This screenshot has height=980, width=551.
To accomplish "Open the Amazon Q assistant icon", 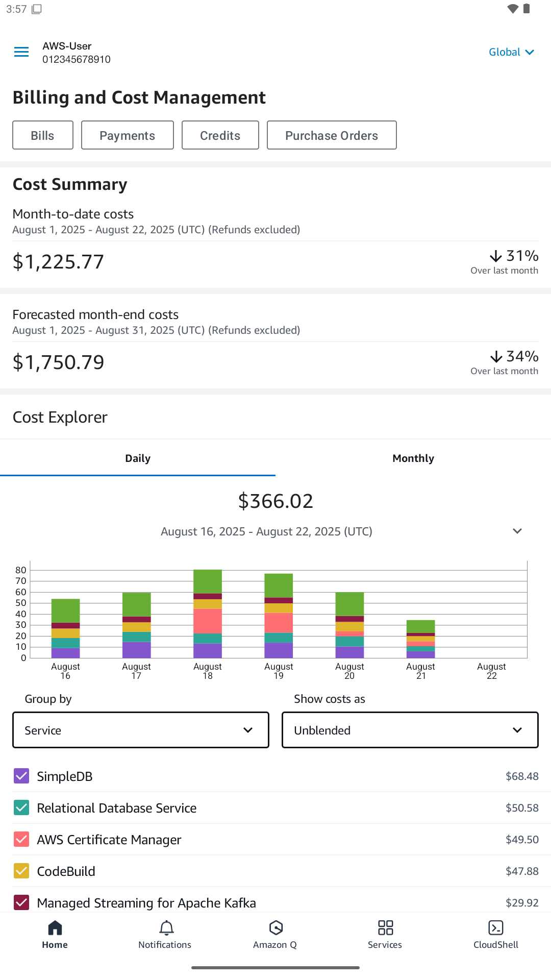I will [x=276, y=928].
